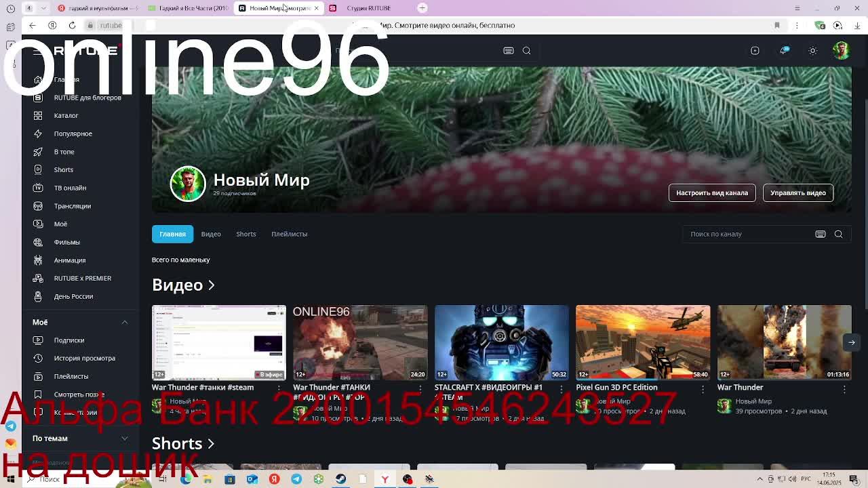Toggle light/dark theme sun icon
The height and width of the screenshot is (488, 868).
pyautogui.click(x=812, y=51)
